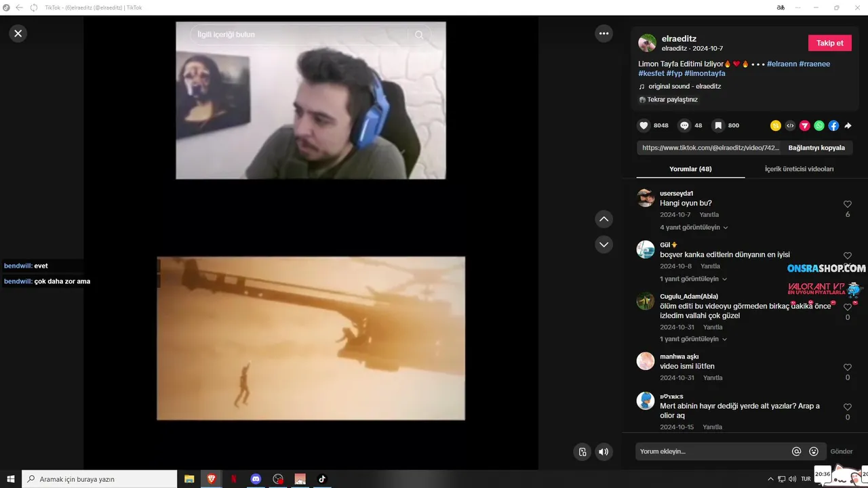Expand 1 yanıt görüntüleyin under Gül's comment

point(694,279)
